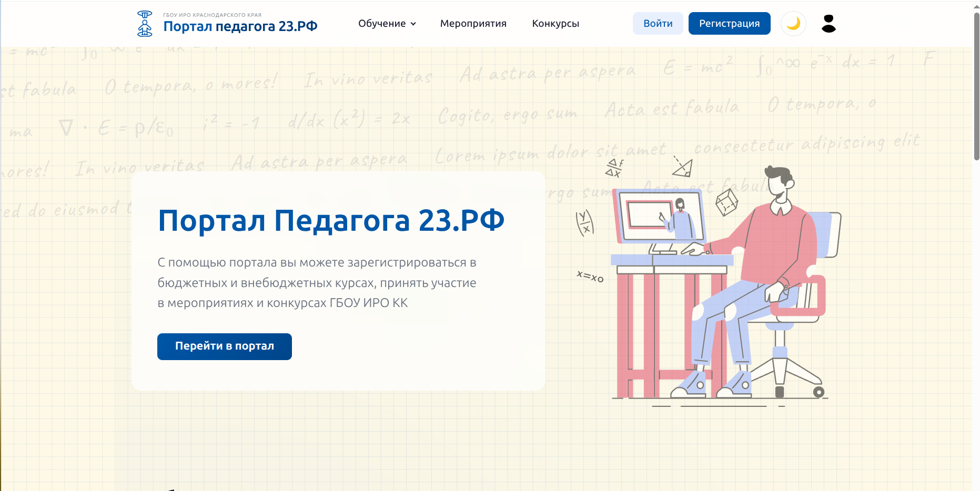Click the portal logo emblem icon
The width and height of the screenshot is (980, 491).
[x=145, y=24]
